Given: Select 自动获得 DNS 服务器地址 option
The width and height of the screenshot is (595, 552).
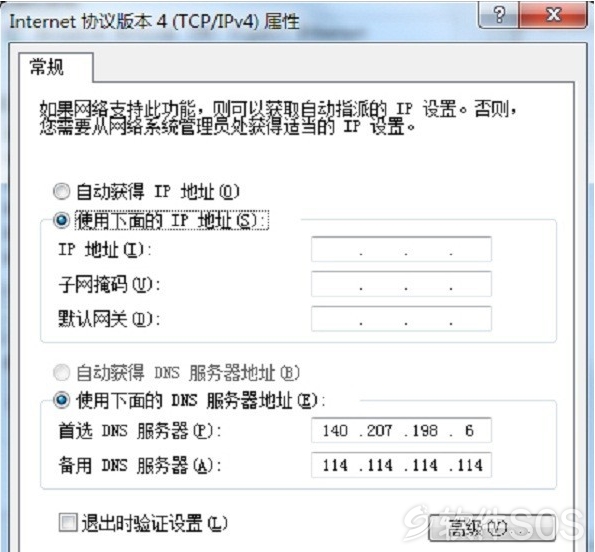Looking at the screenshot, I should point(61,373).
